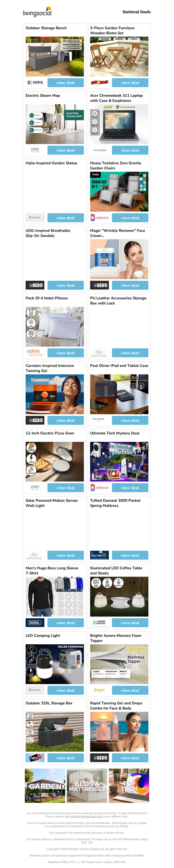Open the Top Tech category banner
174x868 pixels.
click(129, 785)
